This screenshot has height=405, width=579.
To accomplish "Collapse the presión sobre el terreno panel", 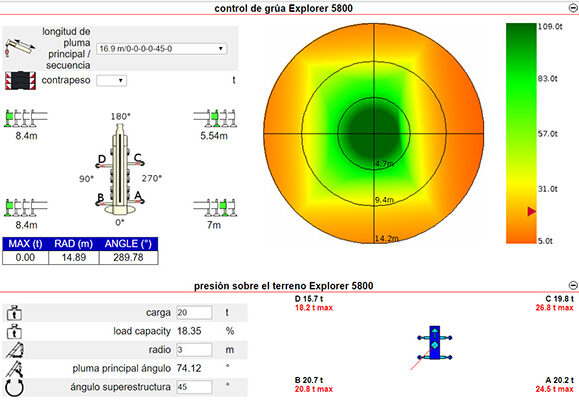I will (573, 285).
